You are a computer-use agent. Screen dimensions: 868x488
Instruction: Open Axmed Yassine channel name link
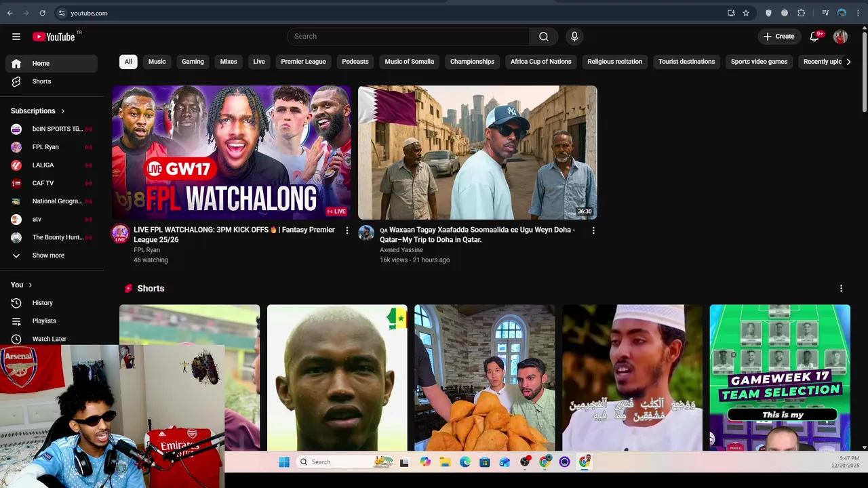401,250
